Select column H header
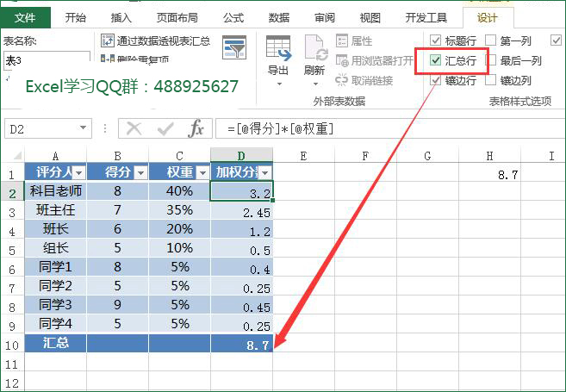 (x=489, y=156)
